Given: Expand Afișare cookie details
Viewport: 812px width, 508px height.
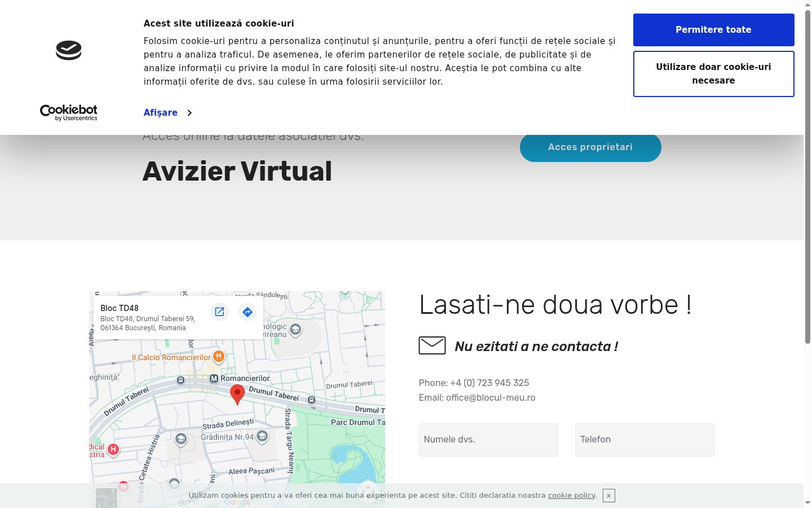Looking at the screenshot, I should point(167,113).
